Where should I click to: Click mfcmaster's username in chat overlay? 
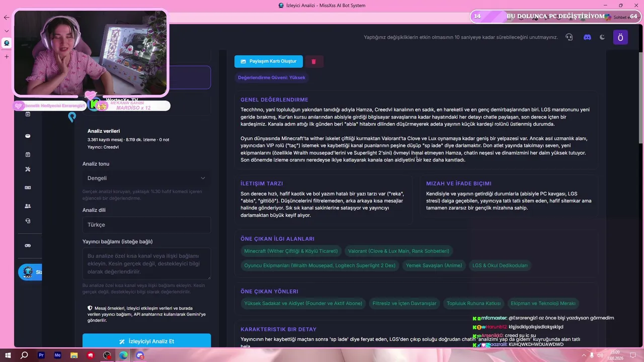[x=494, y=318]
